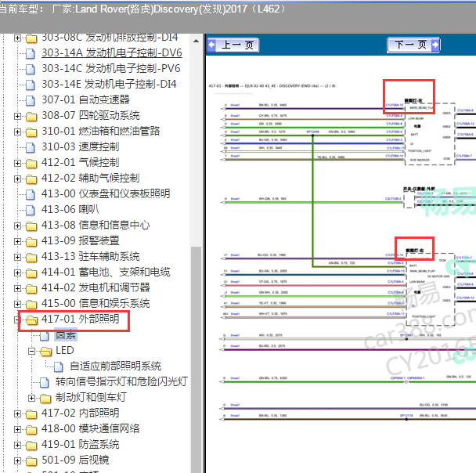Viewport: 476px width, 473px height.
Task: Click folder icon of 414-02 发电机和调节器
Action: pos(31,289)
